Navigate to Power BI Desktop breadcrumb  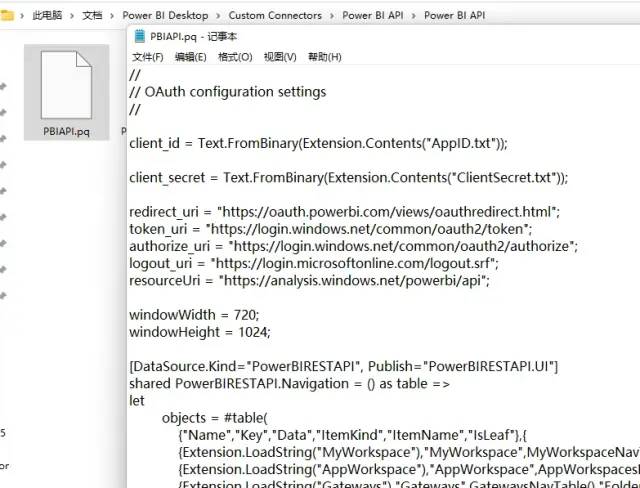pos(165,16)
